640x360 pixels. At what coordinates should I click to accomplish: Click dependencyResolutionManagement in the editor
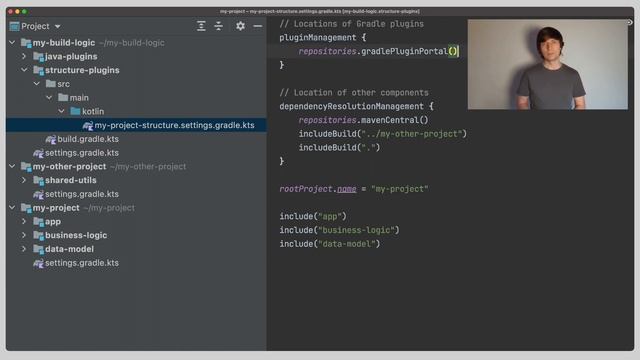pos(351,107)
